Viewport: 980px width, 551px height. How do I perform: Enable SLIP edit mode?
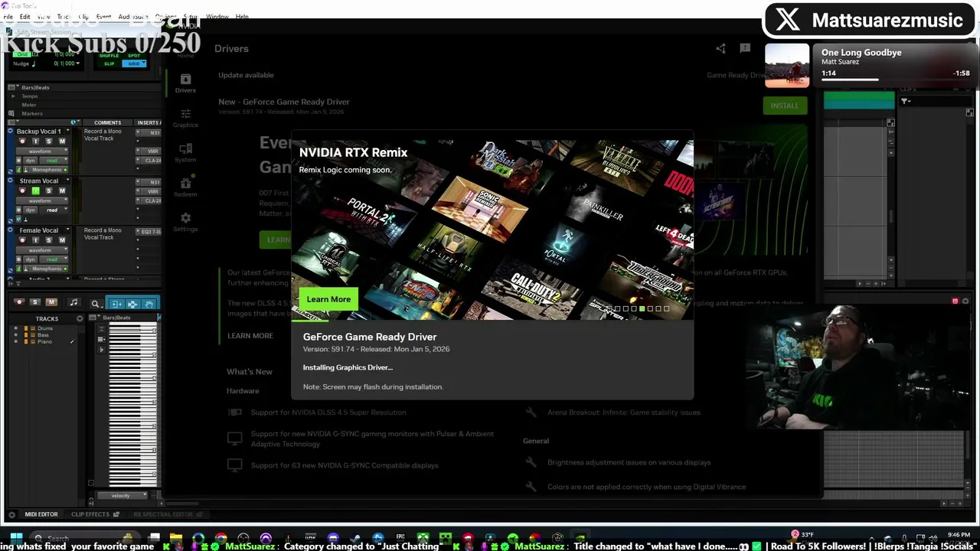(109, 64)
